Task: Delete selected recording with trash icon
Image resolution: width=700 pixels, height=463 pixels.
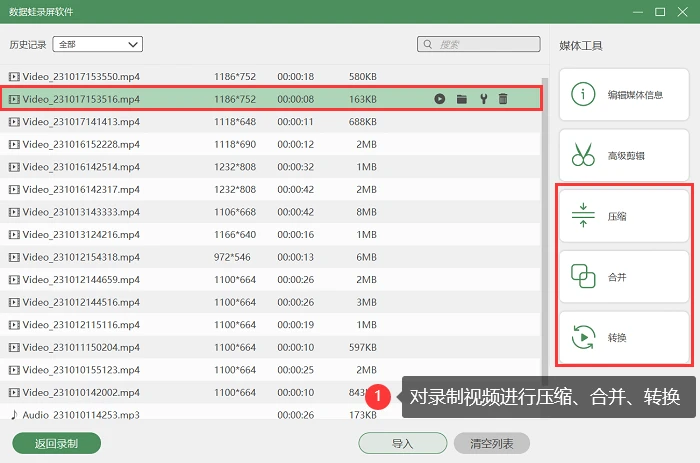Action: coord(503,99)
